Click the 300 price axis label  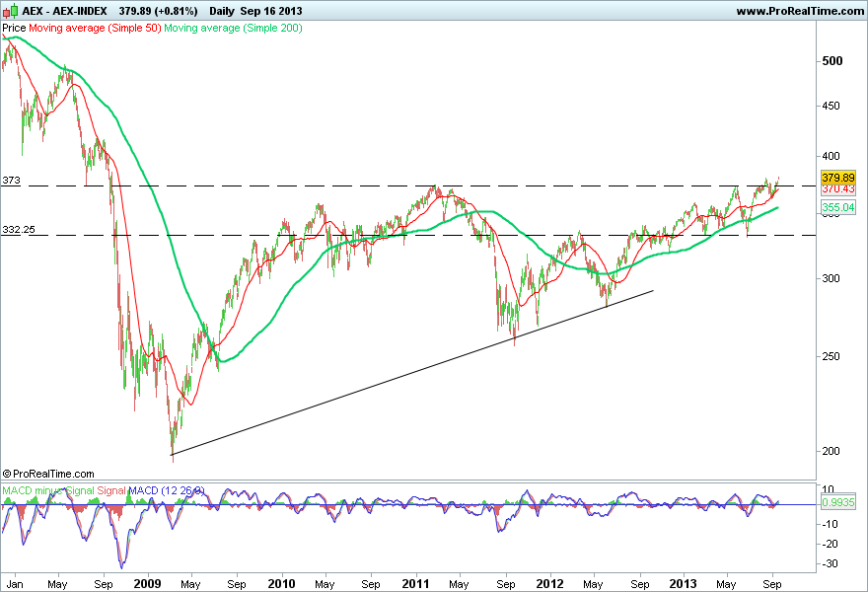click(x=831, y=278)
